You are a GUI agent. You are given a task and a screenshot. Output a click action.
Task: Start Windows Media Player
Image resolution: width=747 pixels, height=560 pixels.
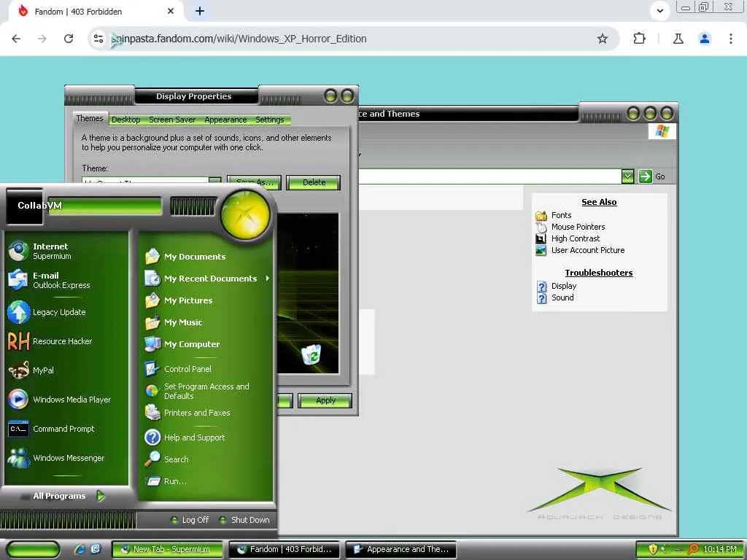(x=60, y=400)
